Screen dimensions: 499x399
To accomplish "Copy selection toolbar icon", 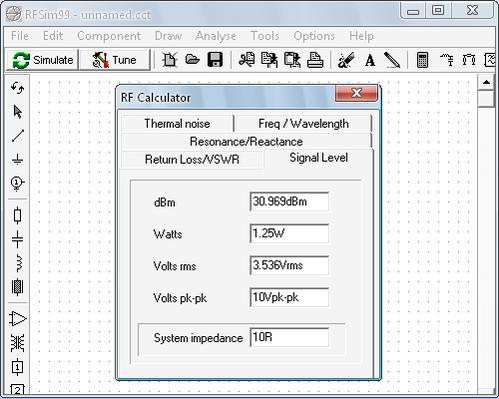I will coord(269,60).
